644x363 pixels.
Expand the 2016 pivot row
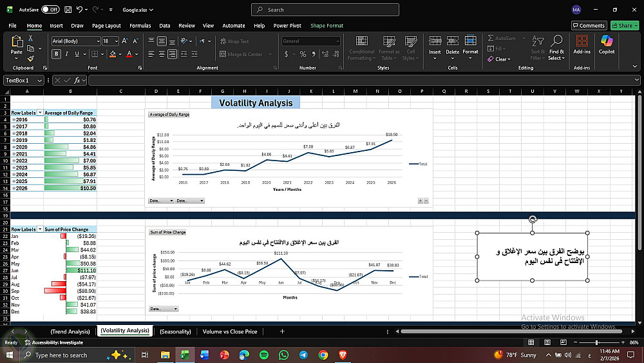14,120
